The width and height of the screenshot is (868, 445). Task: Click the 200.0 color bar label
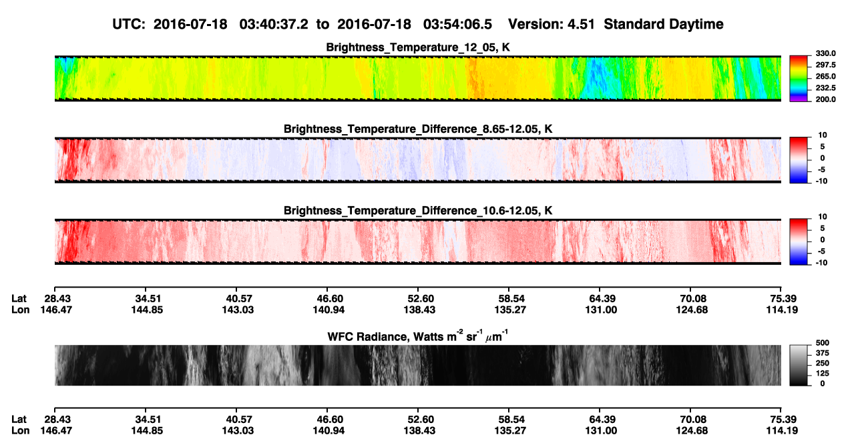pos(826,99)
